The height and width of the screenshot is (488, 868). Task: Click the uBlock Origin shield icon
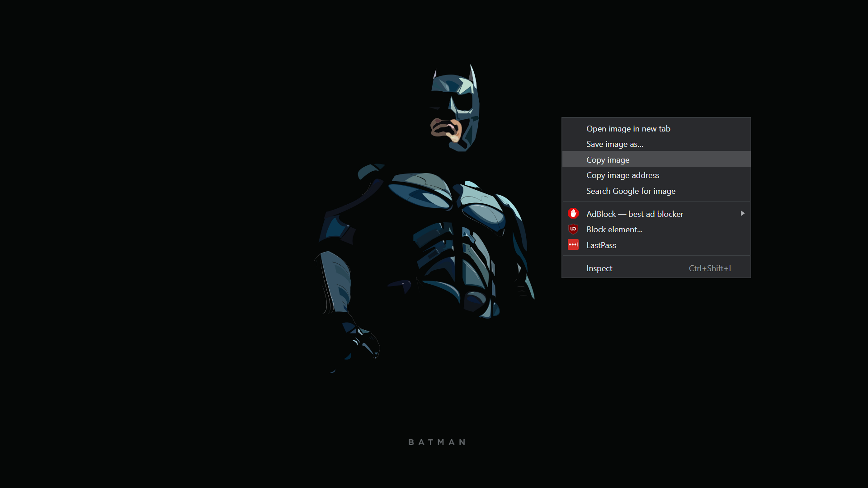click(x=573, y=229)
